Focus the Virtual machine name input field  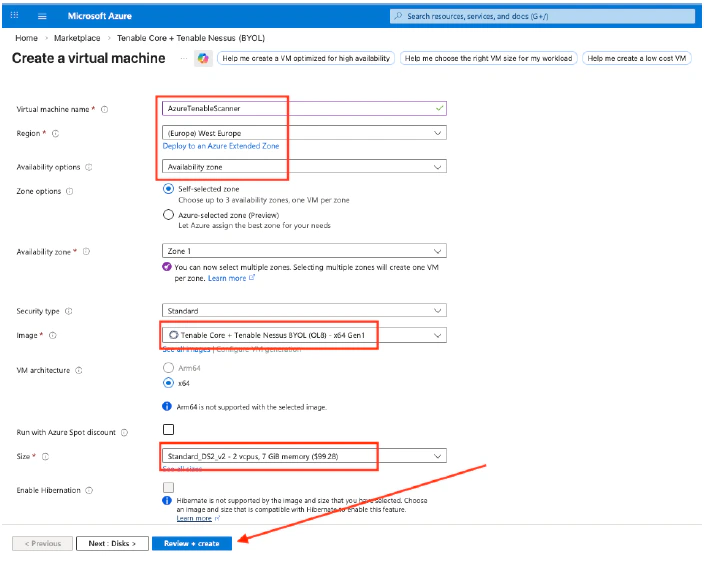[304, 108]
